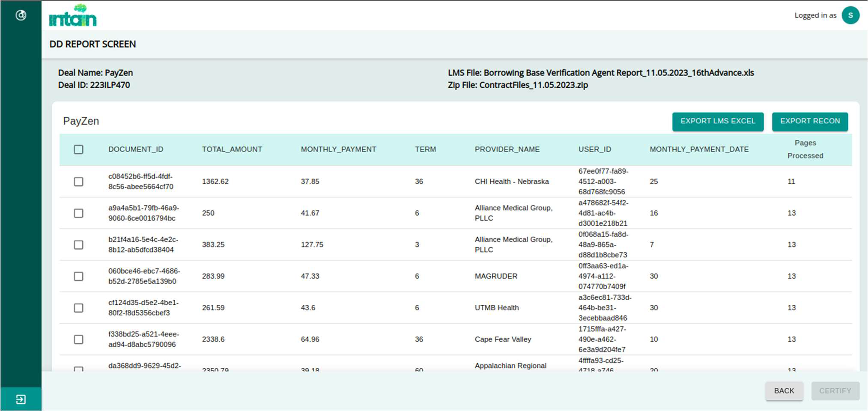Click the Certify button
The width and height of the screenshot is (868, 411).
click(835, 391)
